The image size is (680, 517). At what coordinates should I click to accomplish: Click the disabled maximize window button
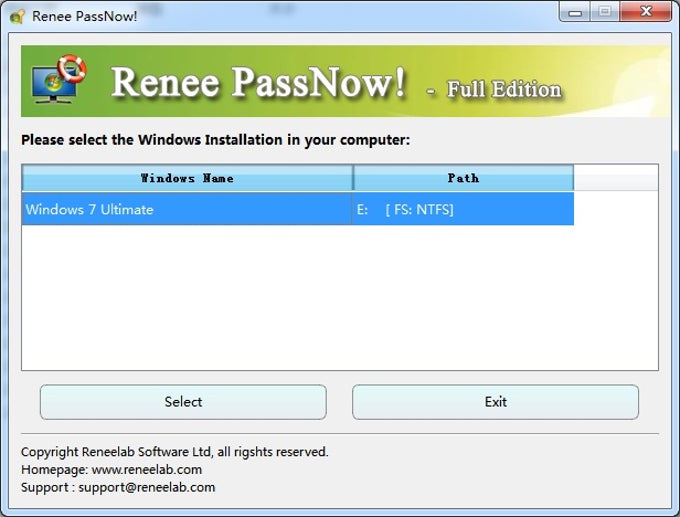tap(605, 12)
